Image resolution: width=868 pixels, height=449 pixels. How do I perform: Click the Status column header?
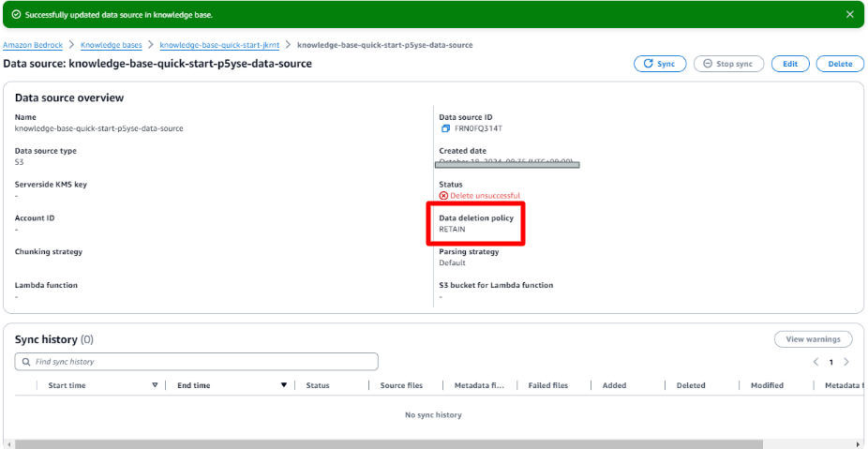click(x=318, y=385)
